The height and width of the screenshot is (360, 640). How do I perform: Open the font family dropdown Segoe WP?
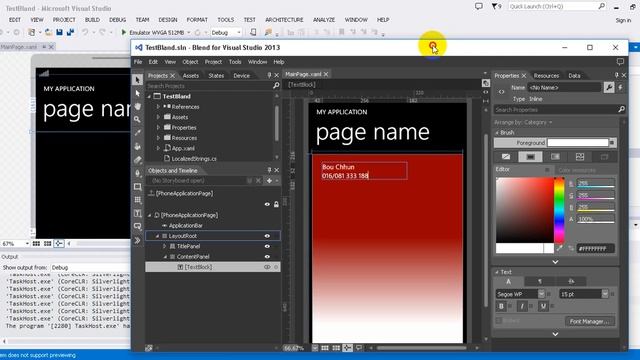coord(541,294)
